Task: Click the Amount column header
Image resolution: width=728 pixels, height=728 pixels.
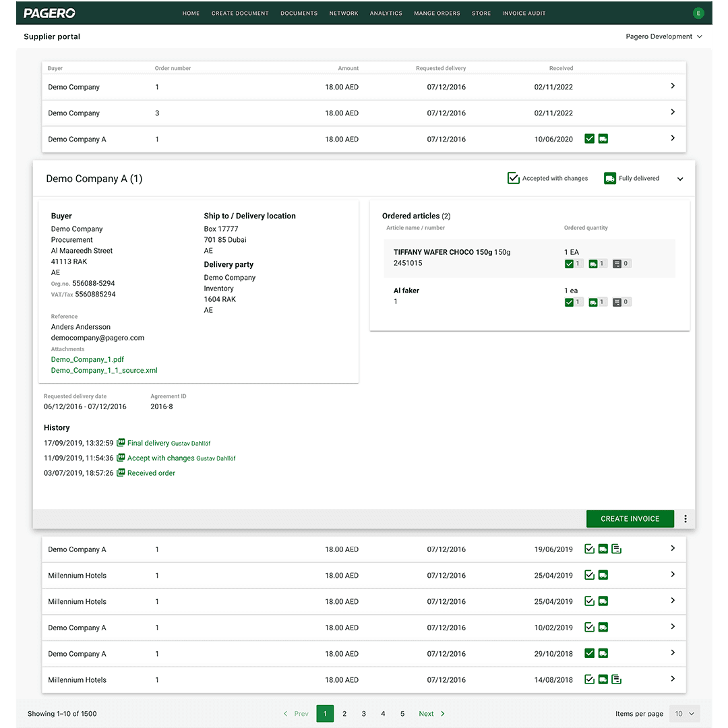Action: pos(348,68)
